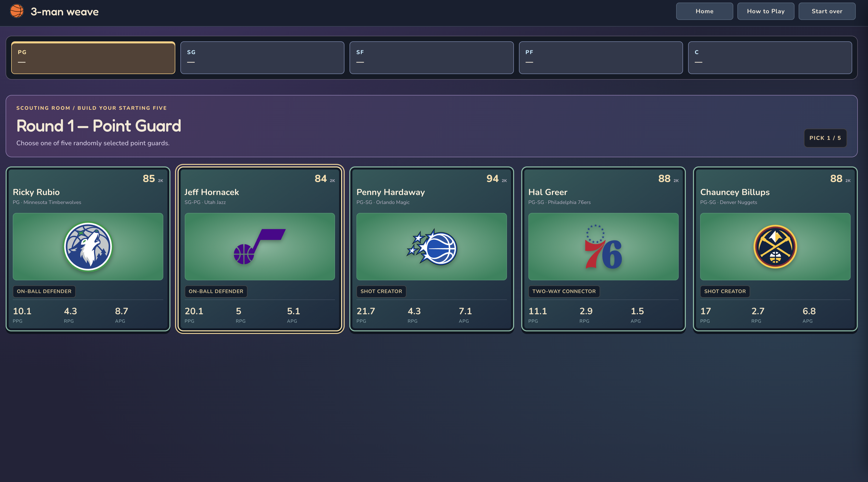Viewport: 868px width, 482px height.
Task: Click Hal Greer's 11.1 PPG stat
Action: click(538, 315)
